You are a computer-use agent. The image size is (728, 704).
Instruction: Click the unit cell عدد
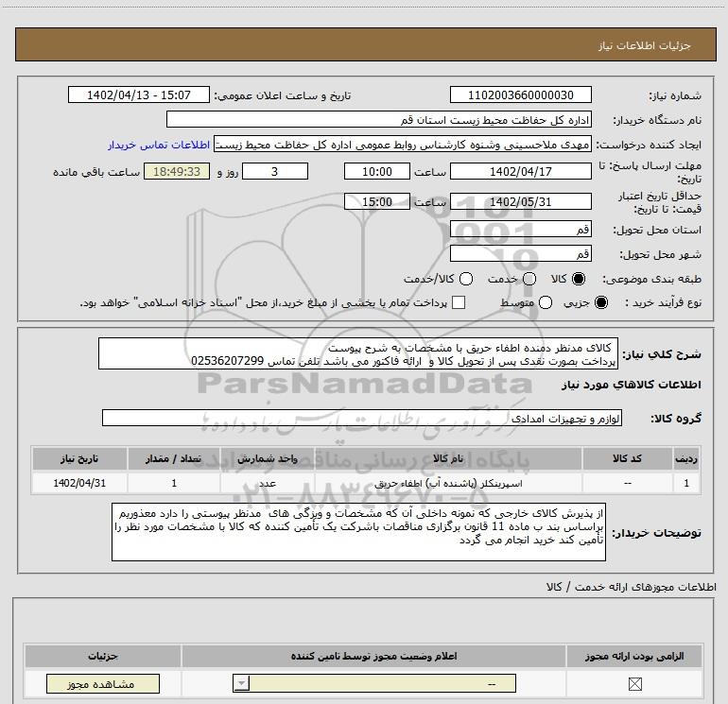click(x=268, y=483)
